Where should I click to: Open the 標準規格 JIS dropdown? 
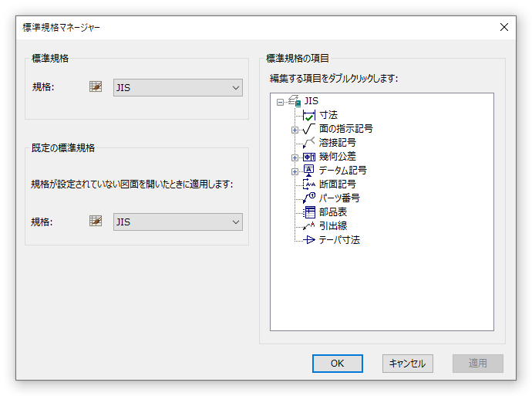pos(178,88)
